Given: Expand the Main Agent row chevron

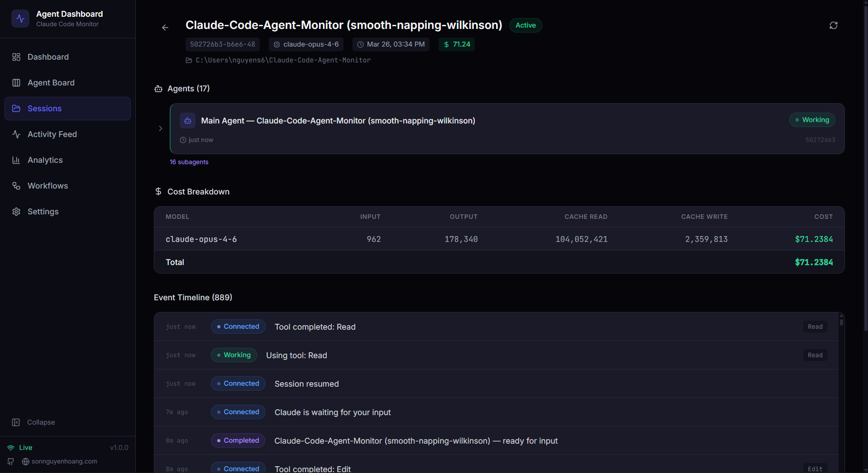Looking at the screenshot, I should click(160, 128).
